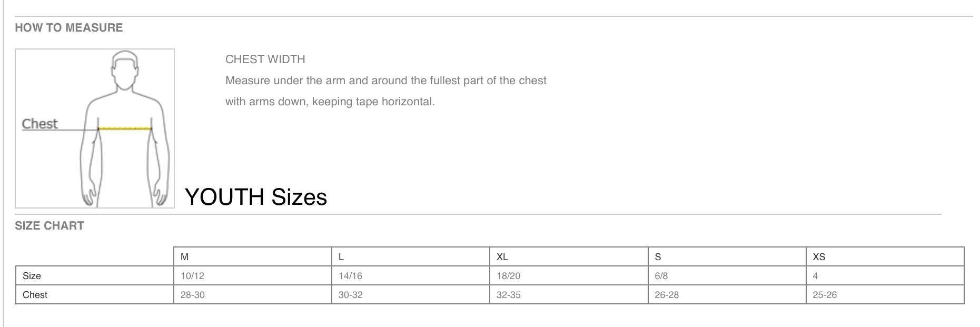
Task: Click the 14/16 size cell
Action: [x=411, y=275]
